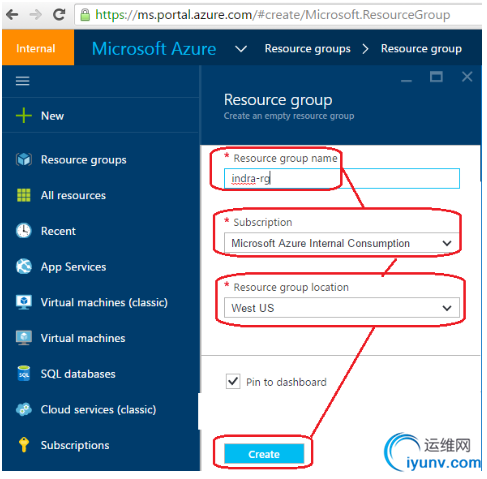This screenshot has width=487, height=479.
Task: Click the breadcrumb chevron after Resource groups
Action: coord(366,49)
